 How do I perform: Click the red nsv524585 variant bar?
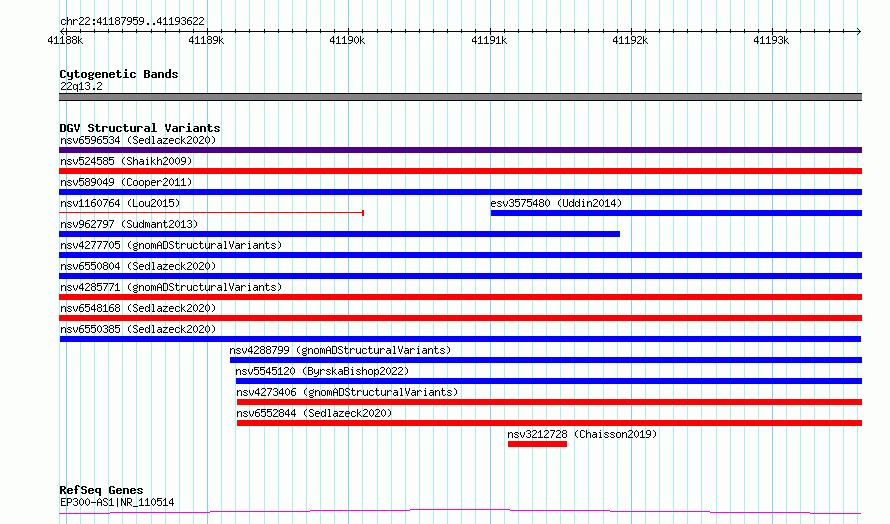(x=460, y=171)
